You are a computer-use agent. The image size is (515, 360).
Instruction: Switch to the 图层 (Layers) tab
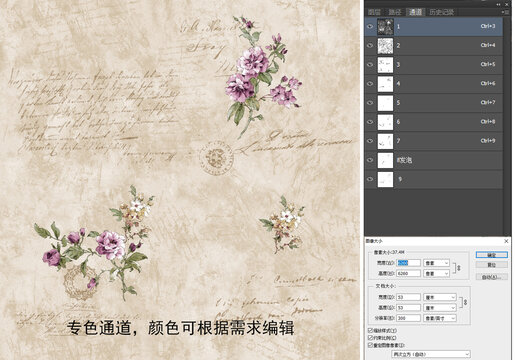tap(374, 12)
